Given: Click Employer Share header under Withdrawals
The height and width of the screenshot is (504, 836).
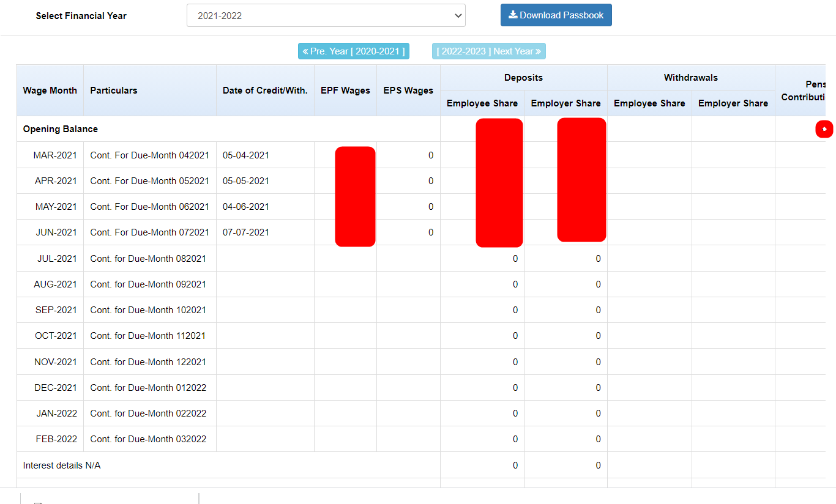Looking at the screenshot, I should [x=733, y=103].
